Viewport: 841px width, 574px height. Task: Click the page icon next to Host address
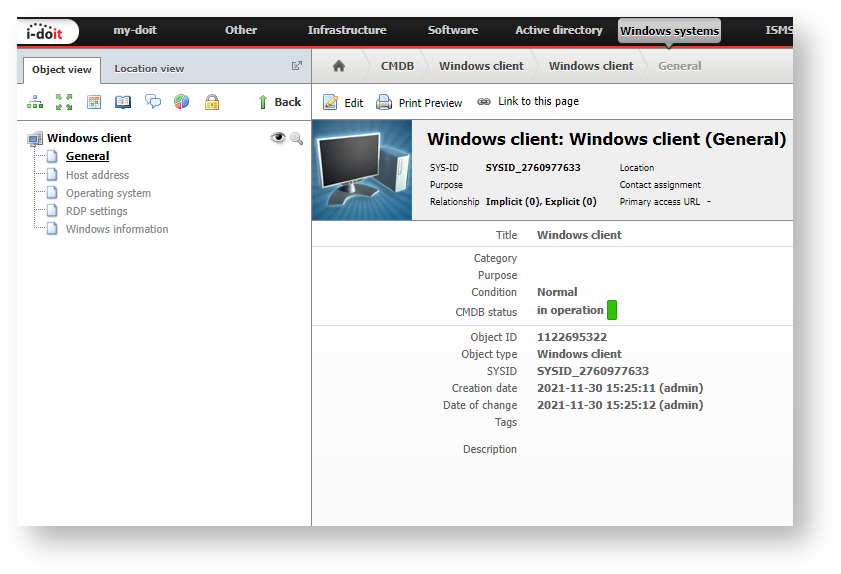click(52, 174)
